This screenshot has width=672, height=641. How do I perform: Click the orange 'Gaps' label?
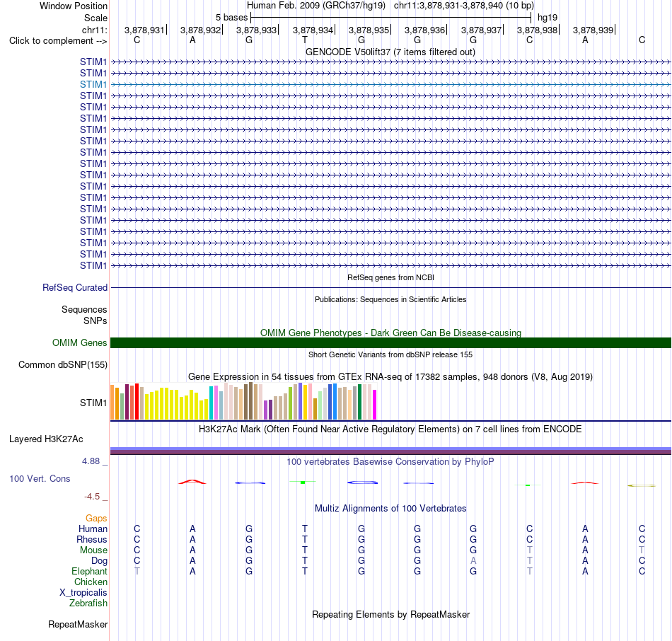click(x=96, y=519)
